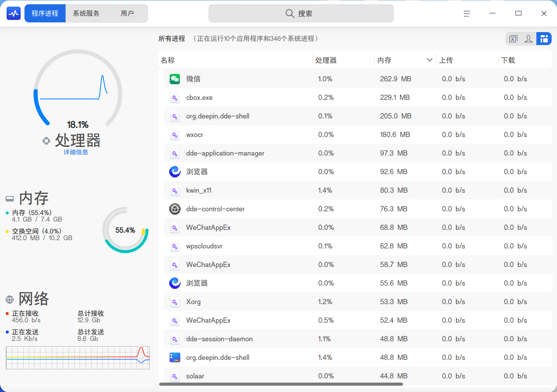Click the dde-session-daemon process icon

point(175,339)
